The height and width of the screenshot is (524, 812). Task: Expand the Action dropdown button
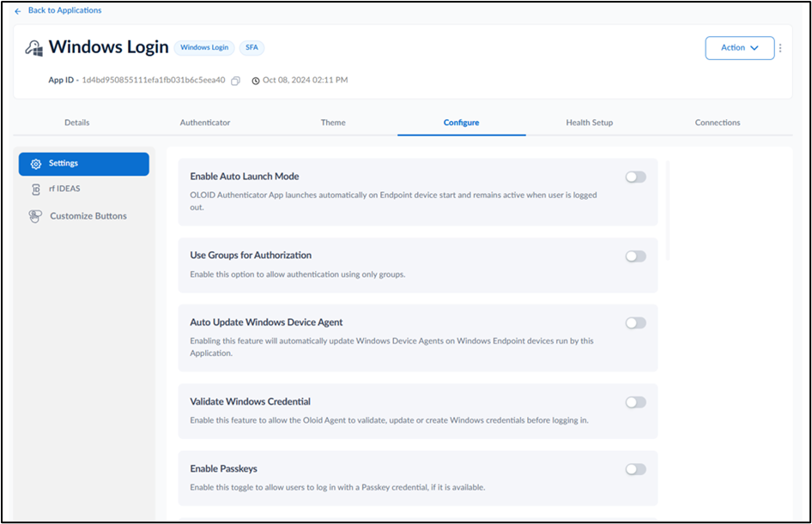(740, 48)
